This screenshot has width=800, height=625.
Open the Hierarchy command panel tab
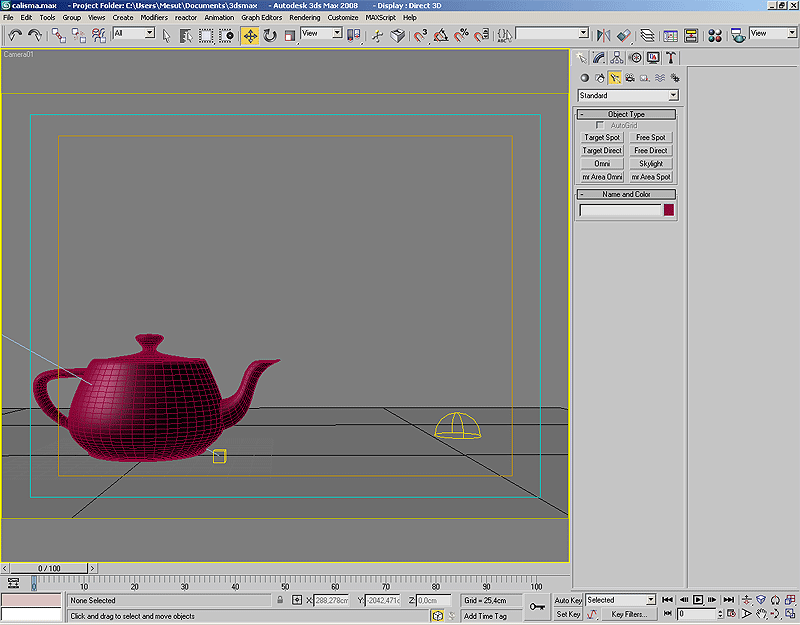pyautogui.click(x=617, y=58)
